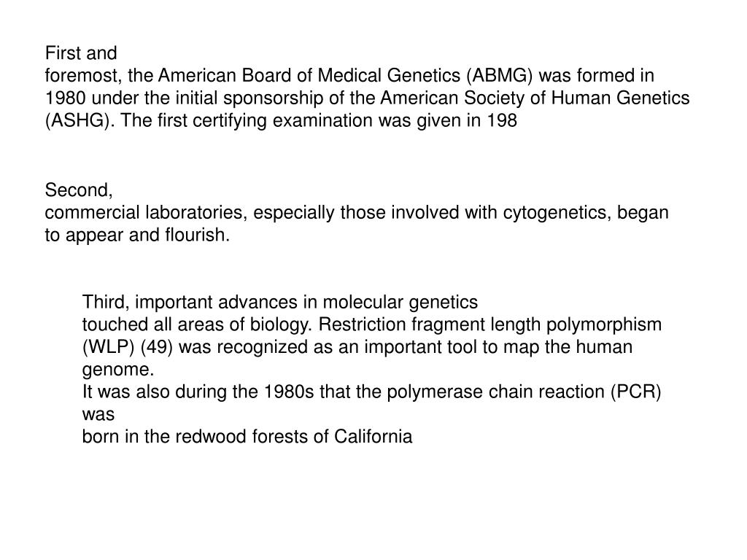747x560 pixels.
Task: Click 'was formed in' text
Action: [x=597, y=75]
